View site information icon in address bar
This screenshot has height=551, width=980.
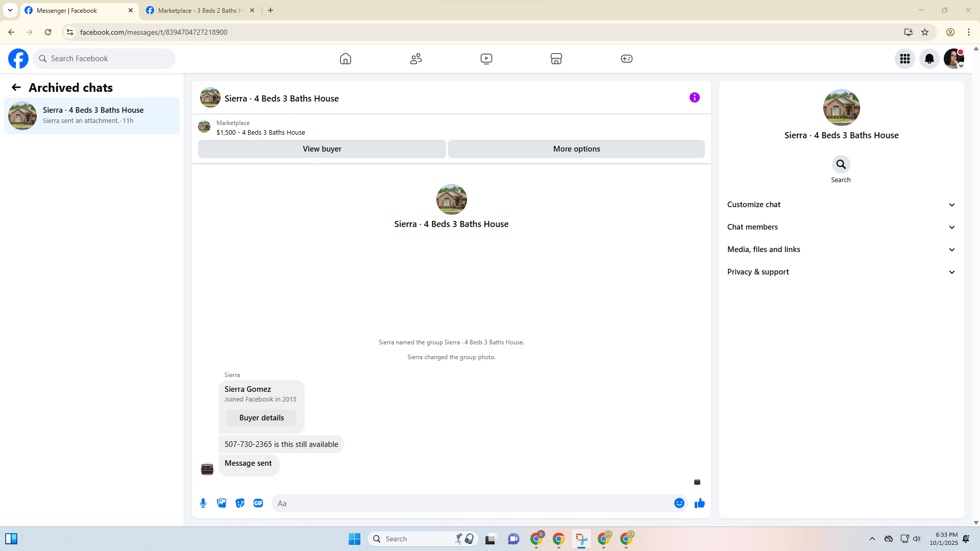click(70, 32)
